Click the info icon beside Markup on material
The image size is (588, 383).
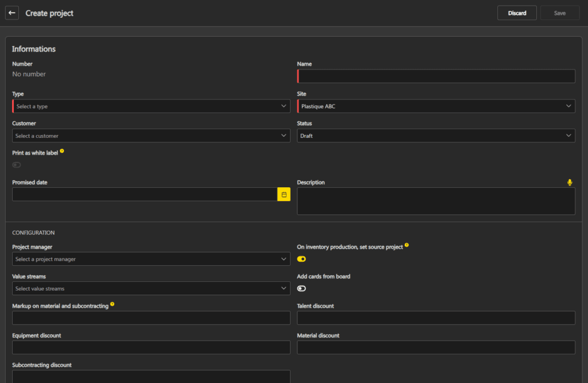point(112,304)
